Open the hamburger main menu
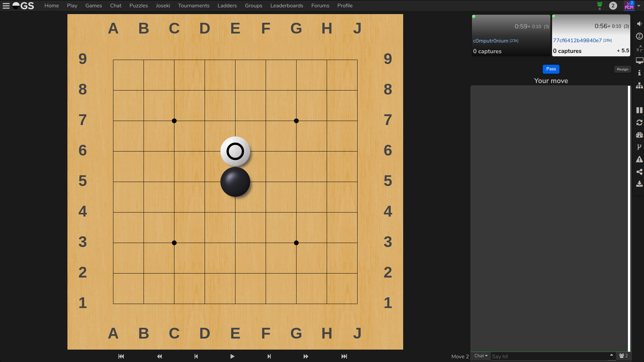644x362 pixels. point(6,6)
